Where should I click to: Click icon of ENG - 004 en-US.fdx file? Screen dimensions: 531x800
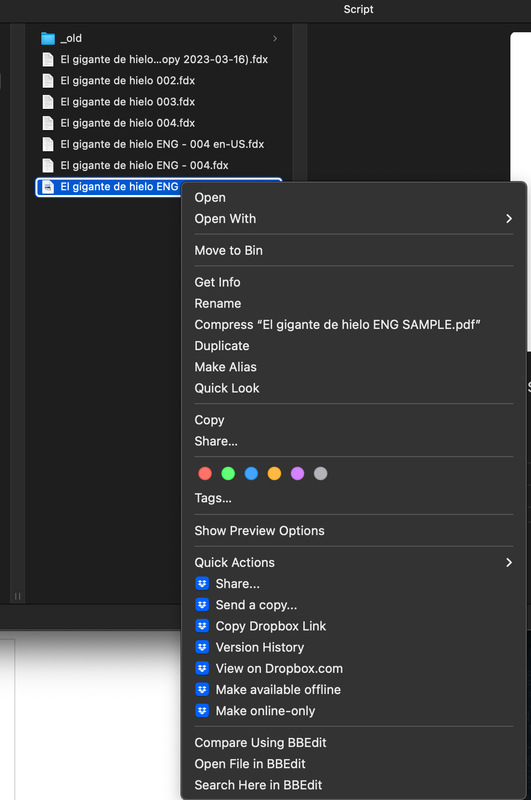coord(48,144)
